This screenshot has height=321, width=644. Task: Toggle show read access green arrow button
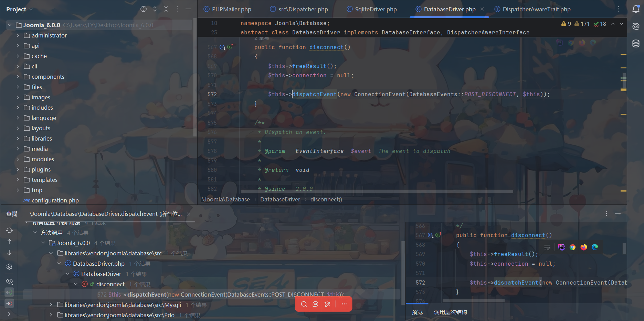pos(9,292)
